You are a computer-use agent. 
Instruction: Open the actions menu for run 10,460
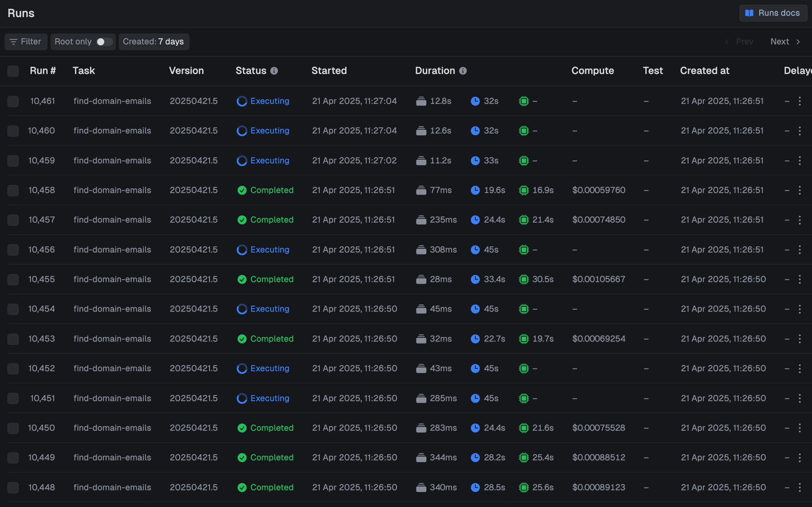pyautogui.click(x=799, y=131)
